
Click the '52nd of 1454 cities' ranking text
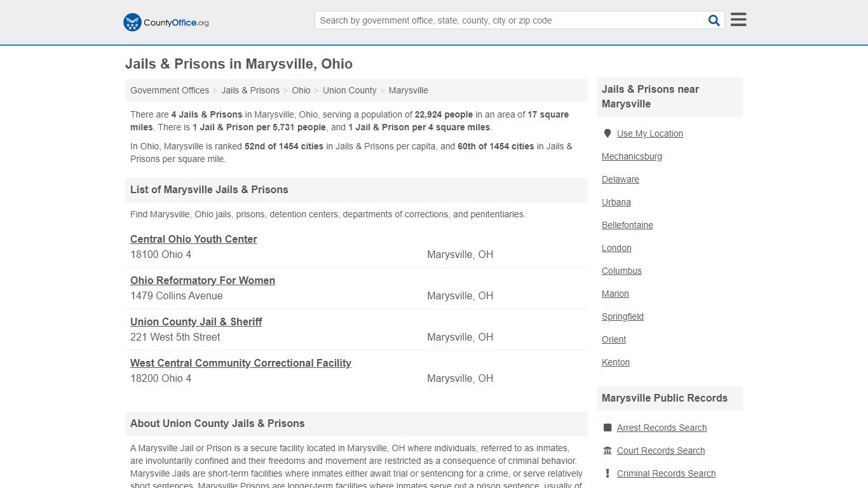[284, 146]
